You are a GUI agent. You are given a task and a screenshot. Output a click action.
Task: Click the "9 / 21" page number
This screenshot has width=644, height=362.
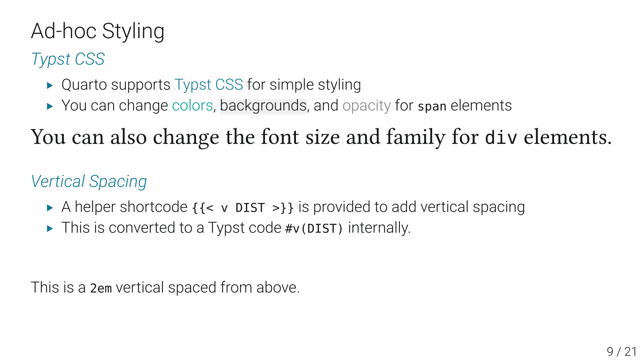621,351
